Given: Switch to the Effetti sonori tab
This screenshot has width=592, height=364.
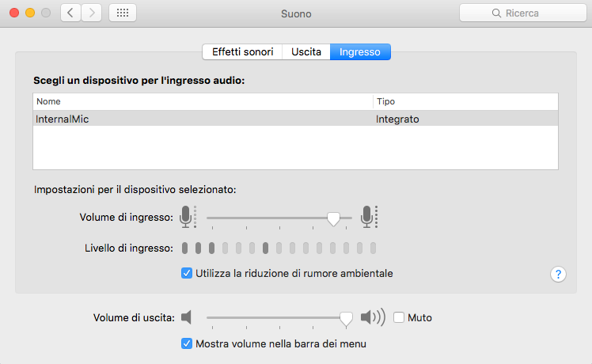Looking at the screenshot, I should pos(243,52).
